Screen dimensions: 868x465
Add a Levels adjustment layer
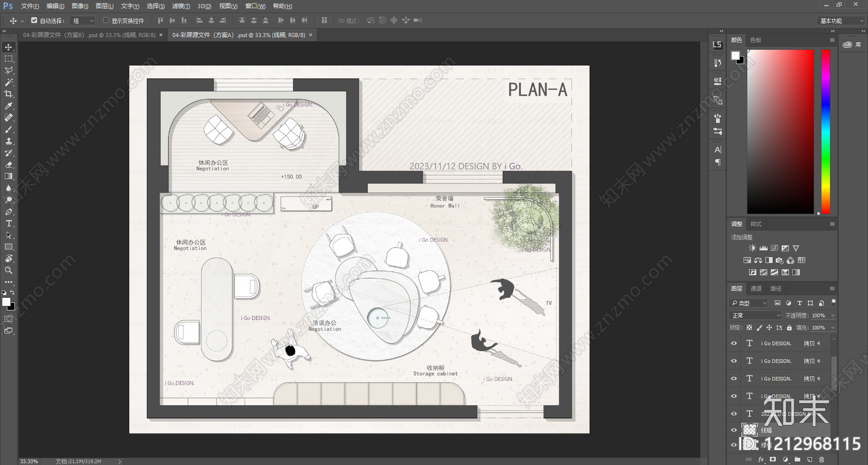coord(763,248)
